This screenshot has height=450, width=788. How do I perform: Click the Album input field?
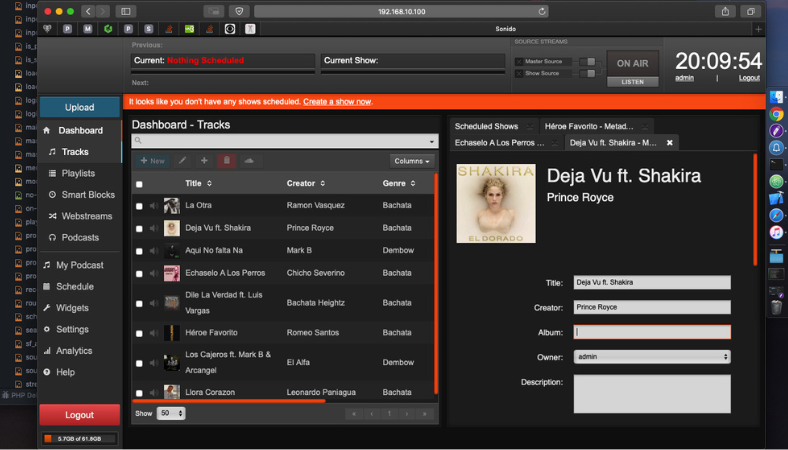point(651,332)
